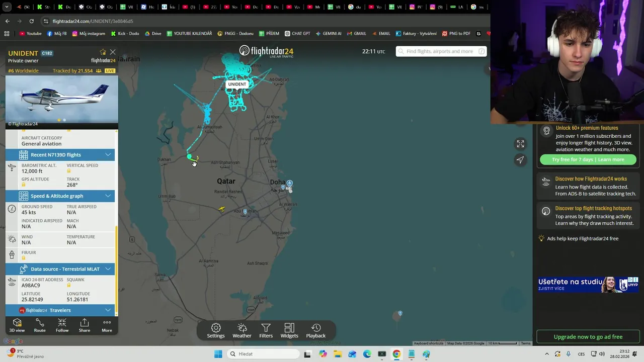Open the Můj FB bookmark
The height and width of the screenshot is (362, 644).
[57, 34]
